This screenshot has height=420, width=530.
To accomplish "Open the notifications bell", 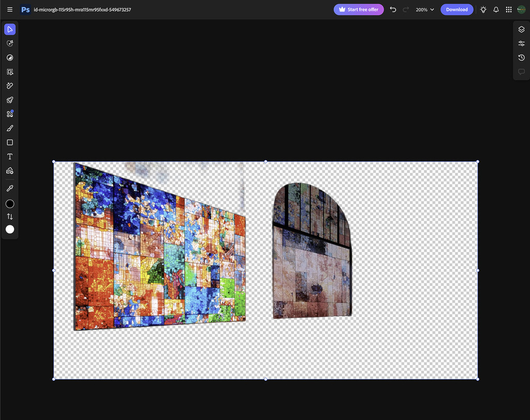I will [496, 9].
